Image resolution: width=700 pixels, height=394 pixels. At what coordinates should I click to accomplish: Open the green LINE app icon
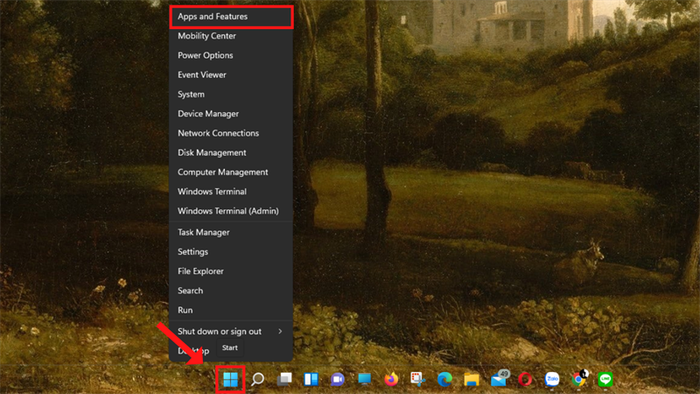pos(605,379)
